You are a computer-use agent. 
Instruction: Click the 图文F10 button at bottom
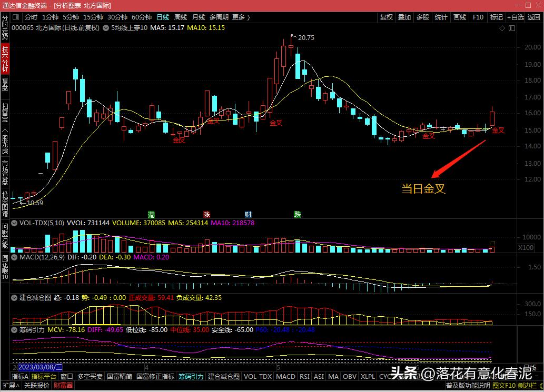503,386
